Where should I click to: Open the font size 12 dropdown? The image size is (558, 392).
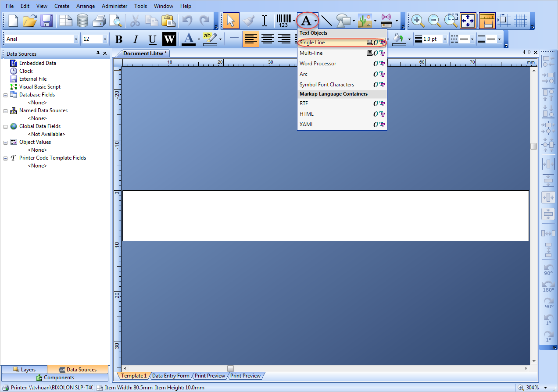tap(105, 39)
